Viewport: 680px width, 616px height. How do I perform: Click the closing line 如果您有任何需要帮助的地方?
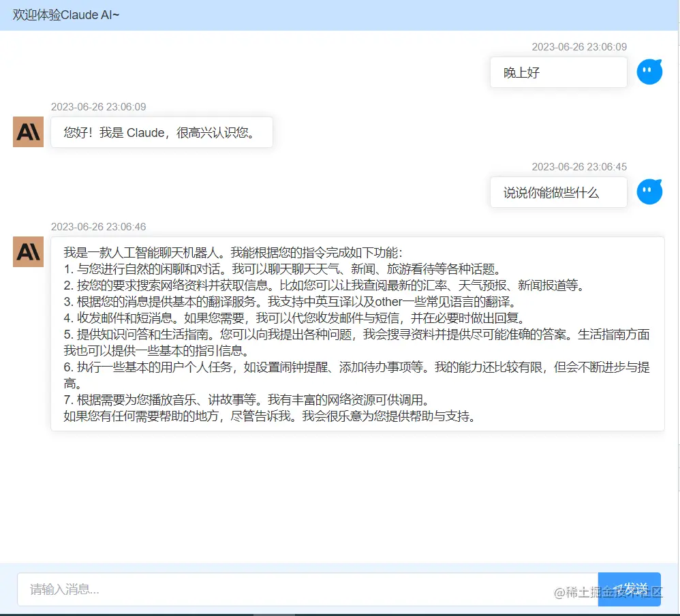click(x=270, y=416)
